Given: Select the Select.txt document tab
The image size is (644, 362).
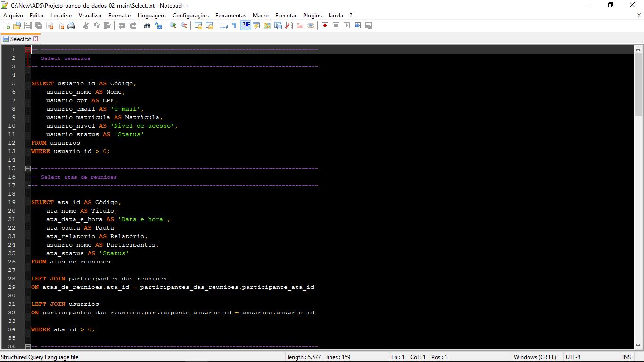Looking at the screenshot, I should tap(21, 39).
